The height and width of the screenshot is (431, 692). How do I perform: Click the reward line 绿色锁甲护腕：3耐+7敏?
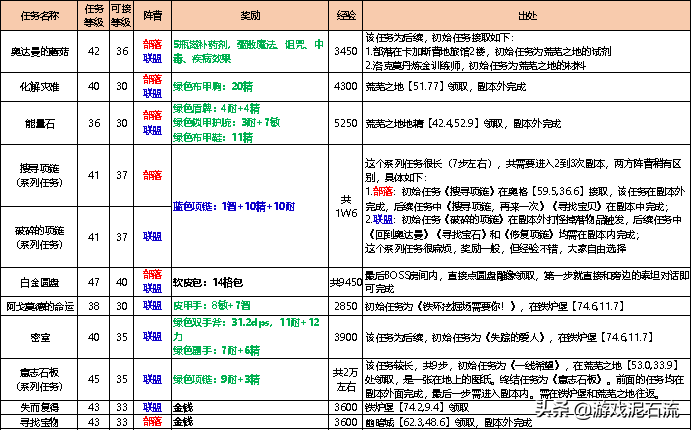(226, 123)
